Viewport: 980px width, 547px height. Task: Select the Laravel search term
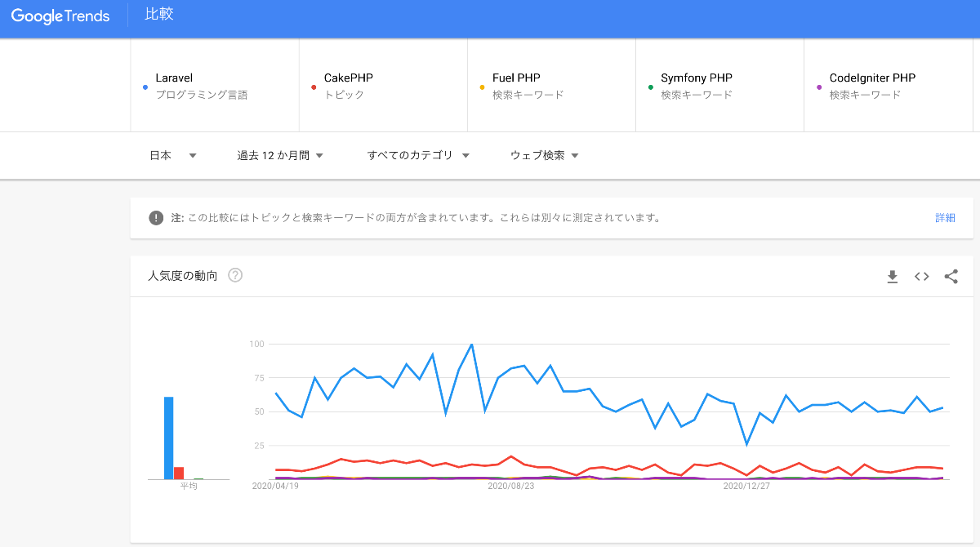click(x=215, y=85)
